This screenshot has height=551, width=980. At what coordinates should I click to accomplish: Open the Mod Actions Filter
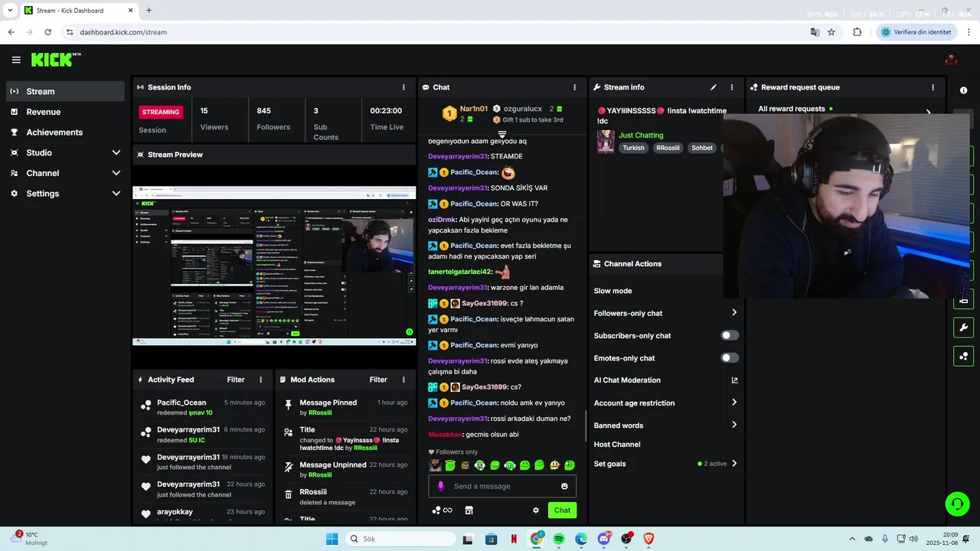coord(378,380)
